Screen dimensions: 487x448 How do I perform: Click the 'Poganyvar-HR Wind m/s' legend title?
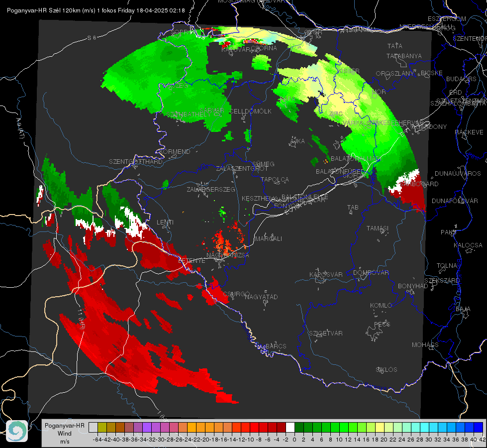pyautogui.click(x=65, y=434)
